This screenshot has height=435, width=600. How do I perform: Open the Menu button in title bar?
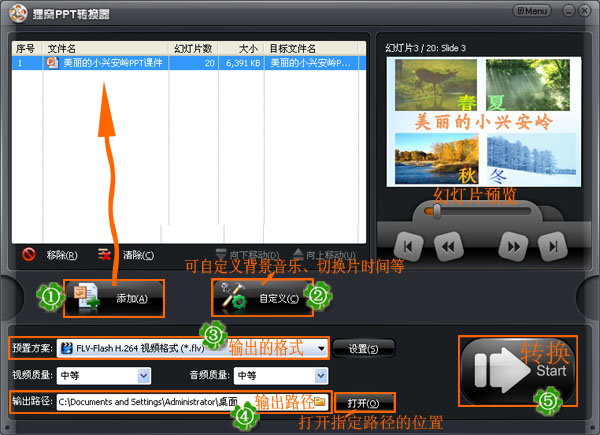click(x=532, y=11)
